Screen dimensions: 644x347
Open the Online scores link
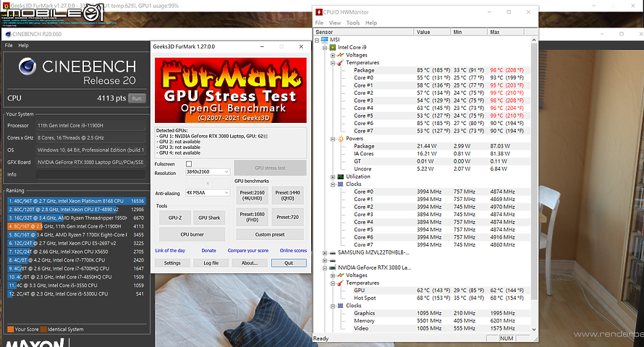tap(293, 251)
